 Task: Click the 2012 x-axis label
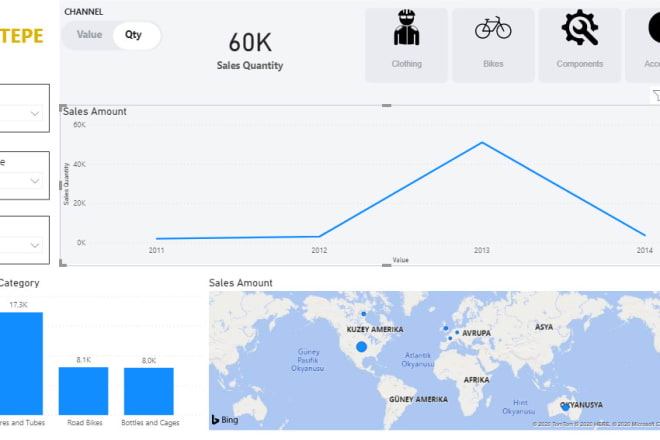319,250
